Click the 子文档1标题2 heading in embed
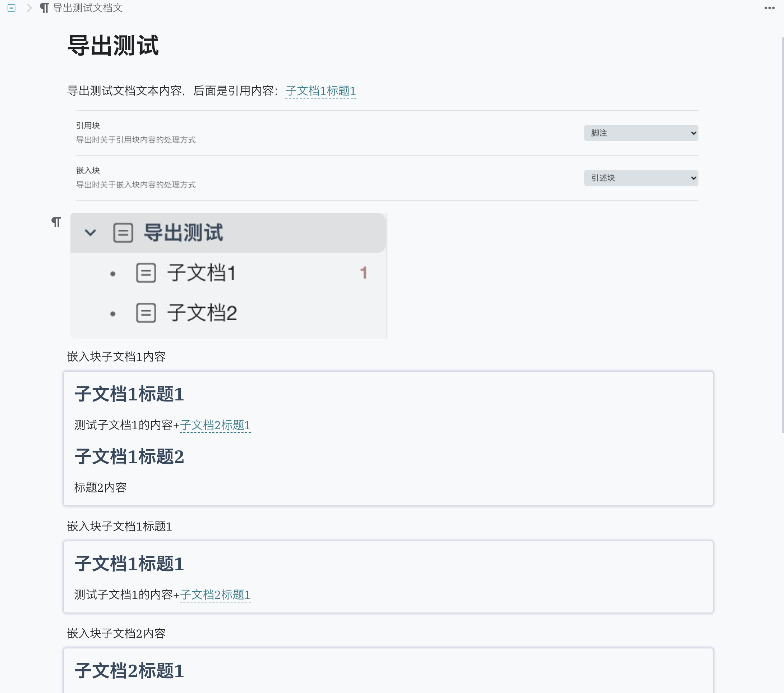This screenshot has height=693, width=784. coord(129,456)
